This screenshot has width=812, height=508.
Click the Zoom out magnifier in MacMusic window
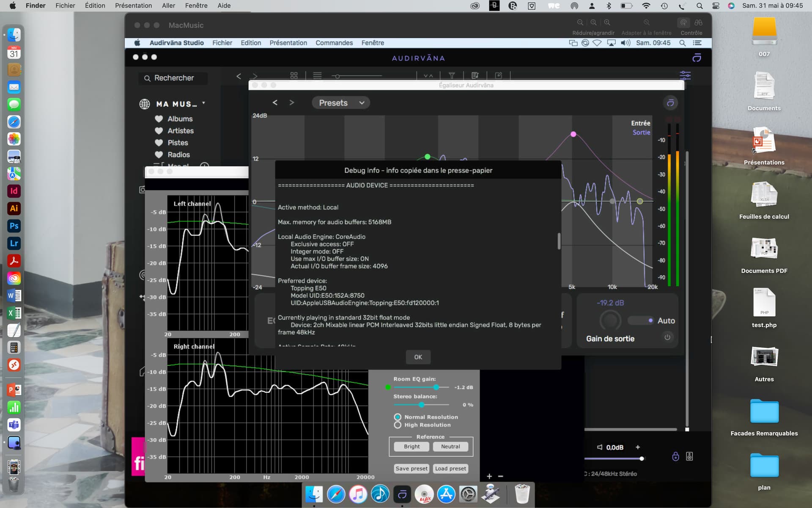click(x=580, y=22)
